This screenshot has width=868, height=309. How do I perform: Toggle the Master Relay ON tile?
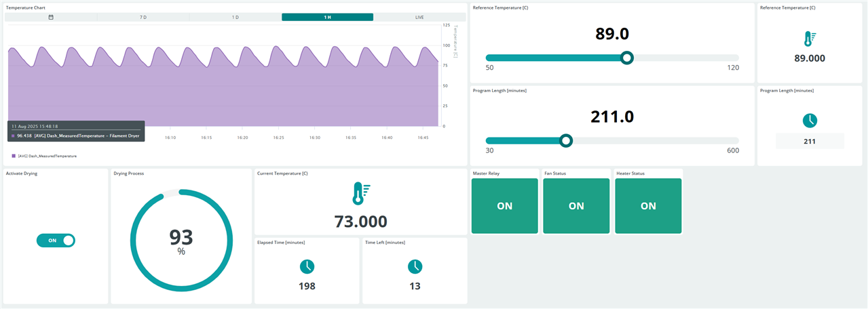point(505,206)
